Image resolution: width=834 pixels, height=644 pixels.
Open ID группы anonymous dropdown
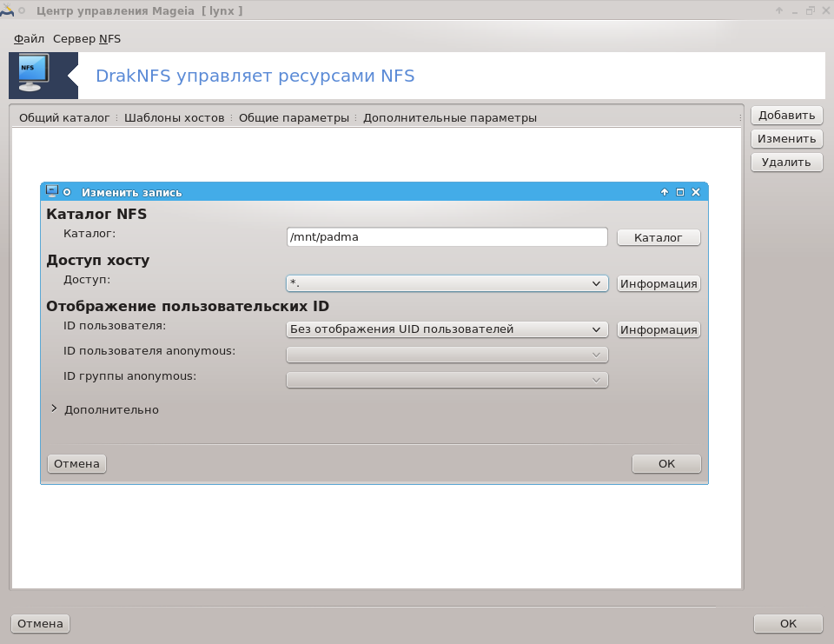tap(447, 380)
